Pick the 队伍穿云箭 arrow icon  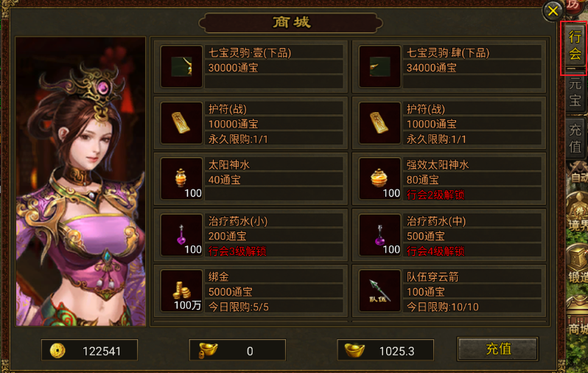click(x=379, y=291)
